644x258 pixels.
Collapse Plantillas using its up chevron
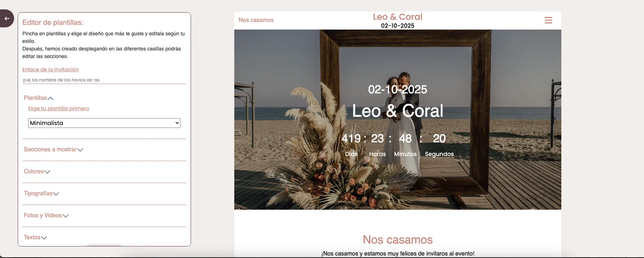pos(51,98)
